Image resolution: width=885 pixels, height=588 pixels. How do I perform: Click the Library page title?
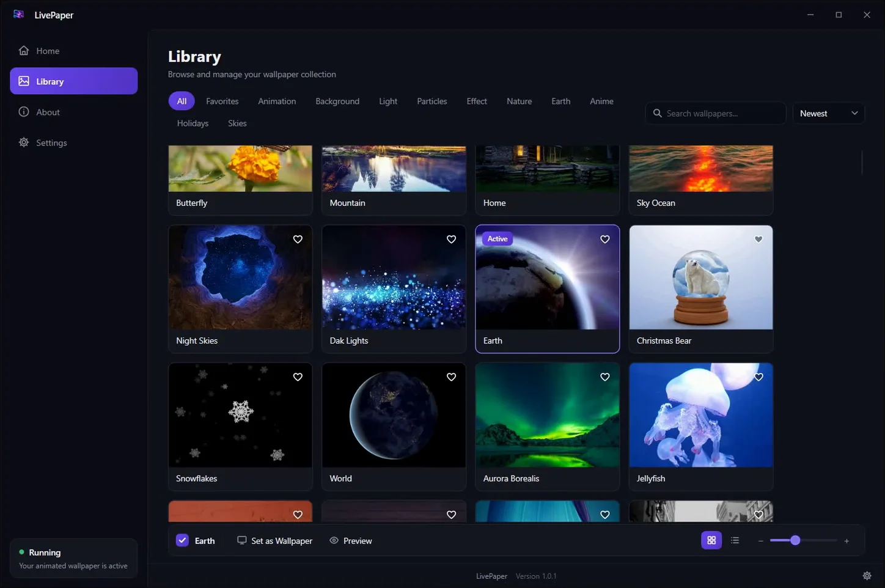(194, 57)
